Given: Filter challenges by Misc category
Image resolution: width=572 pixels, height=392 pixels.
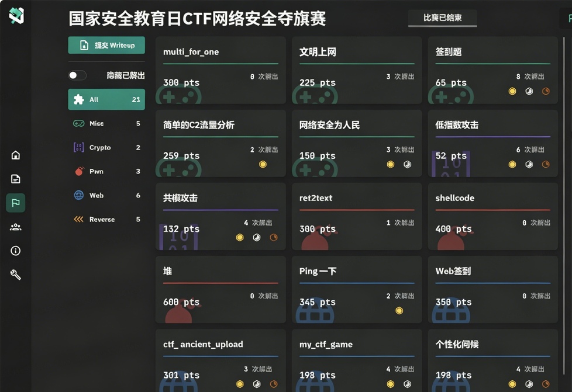Looking at the screenshot, I should pyautogui.click(x=106, y=123).
